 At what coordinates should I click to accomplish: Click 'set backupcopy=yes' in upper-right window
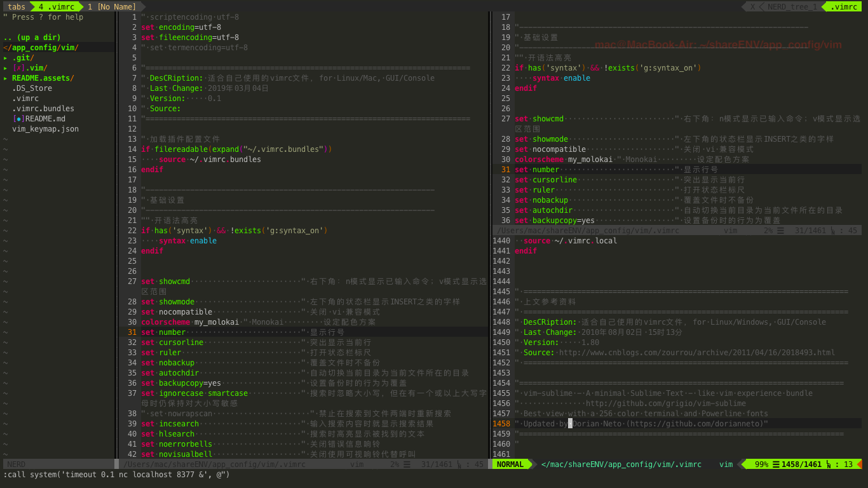(555, 220)
